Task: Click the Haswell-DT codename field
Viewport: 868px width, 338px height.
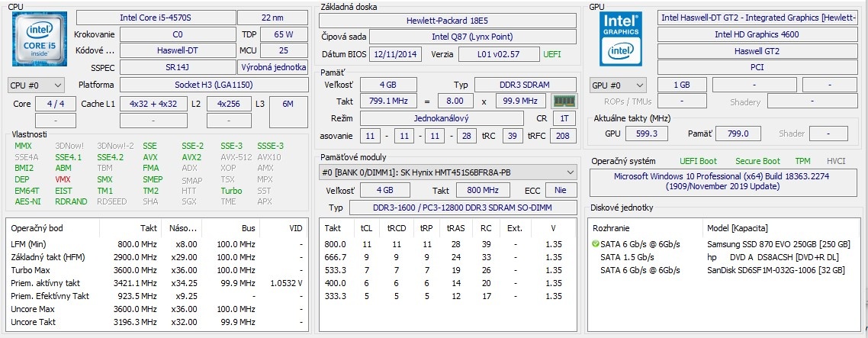Action: point(178,50)
